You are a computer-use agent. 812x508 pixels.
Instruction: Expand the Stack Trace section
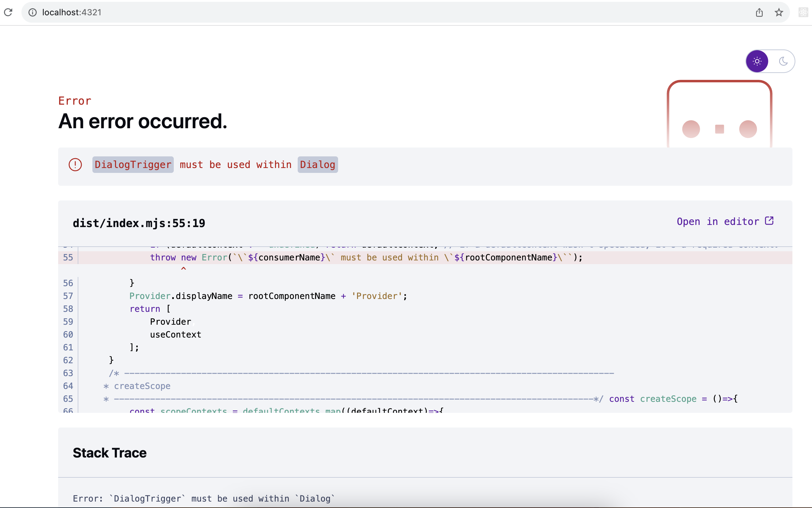(110, 453)
